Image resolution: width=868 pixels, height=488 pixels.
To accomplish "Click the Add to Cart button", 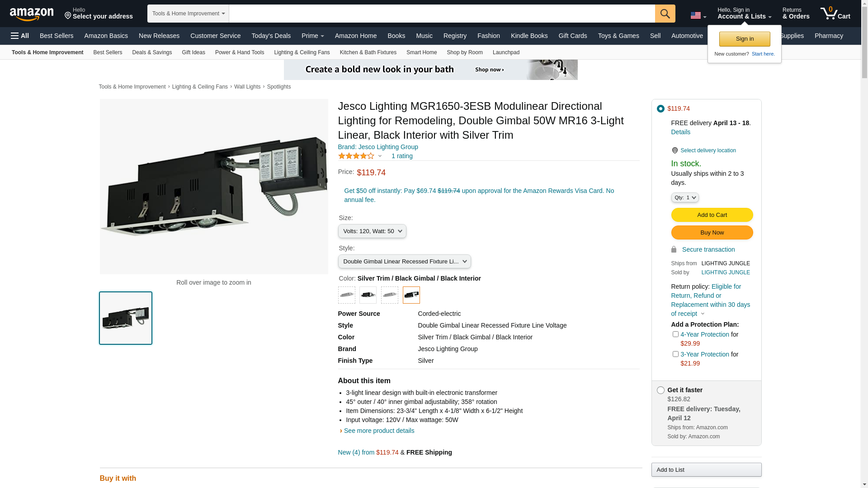I will (712, 215).
